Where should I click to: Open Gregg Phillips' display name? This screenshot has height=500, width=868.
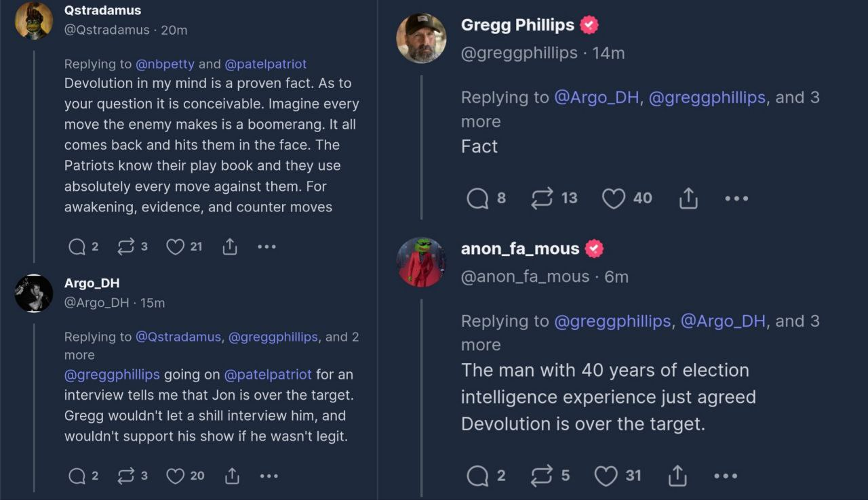pyautogui.click(x=517, y=25)
